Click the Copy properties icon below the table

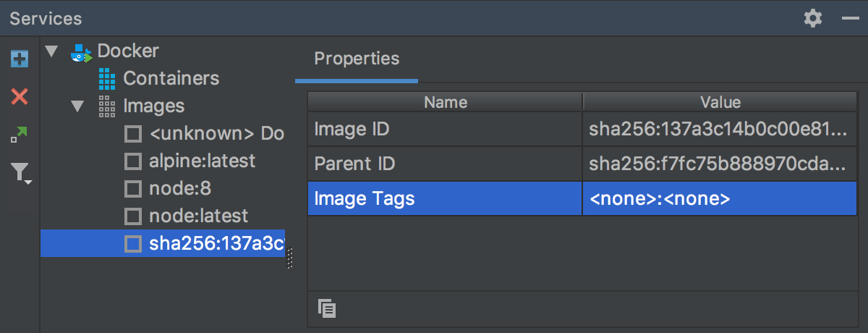[326, 308]
